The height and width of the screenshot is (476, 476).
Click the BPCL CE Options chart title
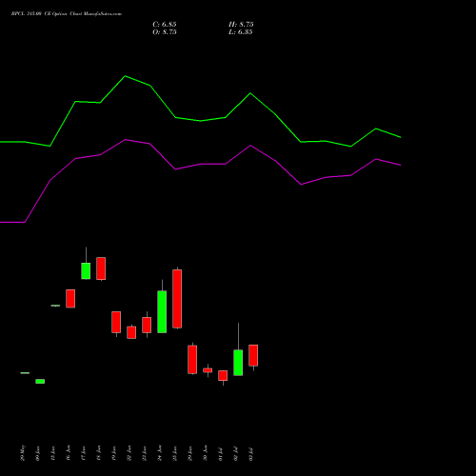67,14
